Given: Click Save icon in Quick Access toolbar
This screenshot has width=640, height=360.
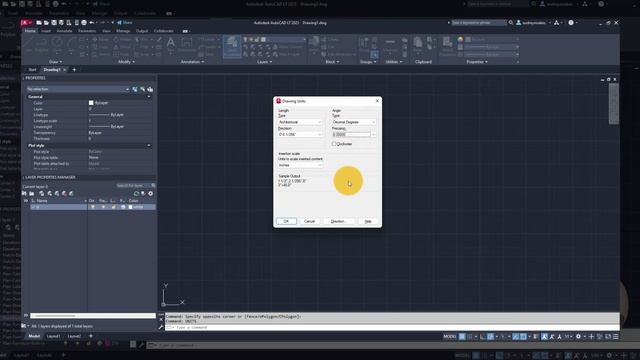Looking at the screenshot, I should click(54, 23).
